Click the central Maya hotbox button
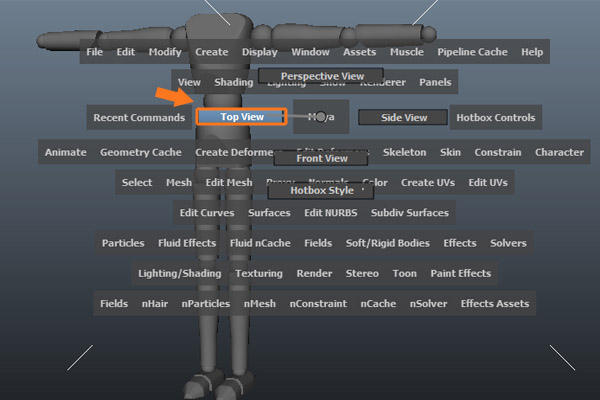Image resolution: width=600 pixels, height=400 pixels. pos(321,117)
